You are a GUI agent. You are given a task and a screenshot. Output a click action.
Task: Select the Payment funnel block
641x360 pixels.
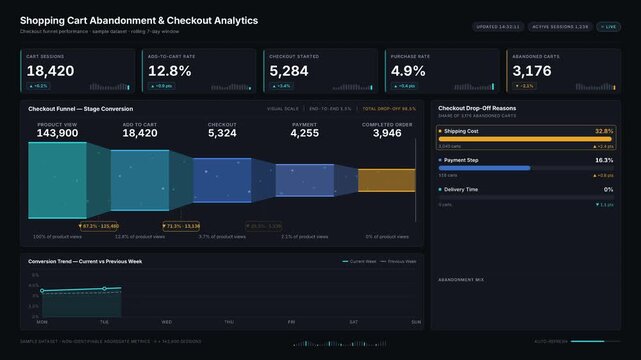(x=305, y=180)
